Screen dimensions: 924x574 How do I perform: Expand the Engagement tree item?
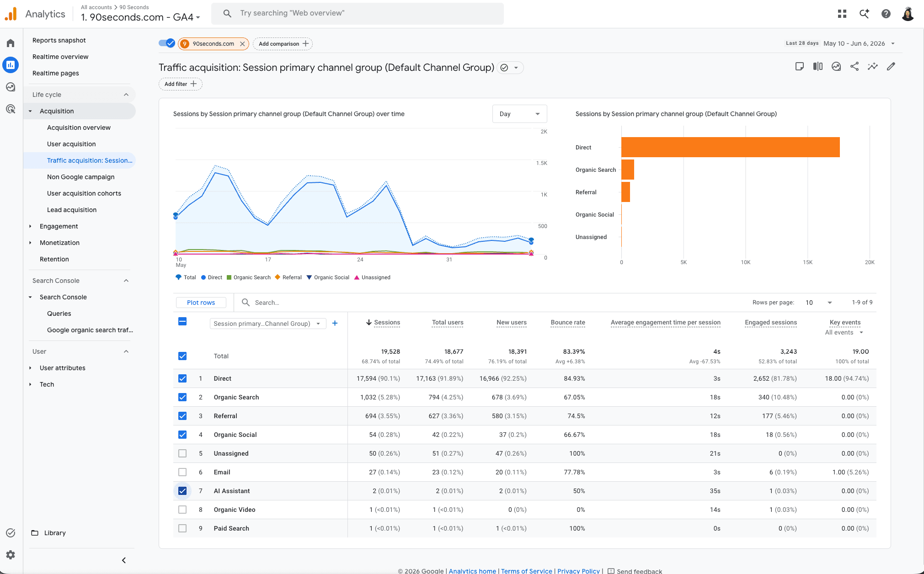(x=30, y=226)
